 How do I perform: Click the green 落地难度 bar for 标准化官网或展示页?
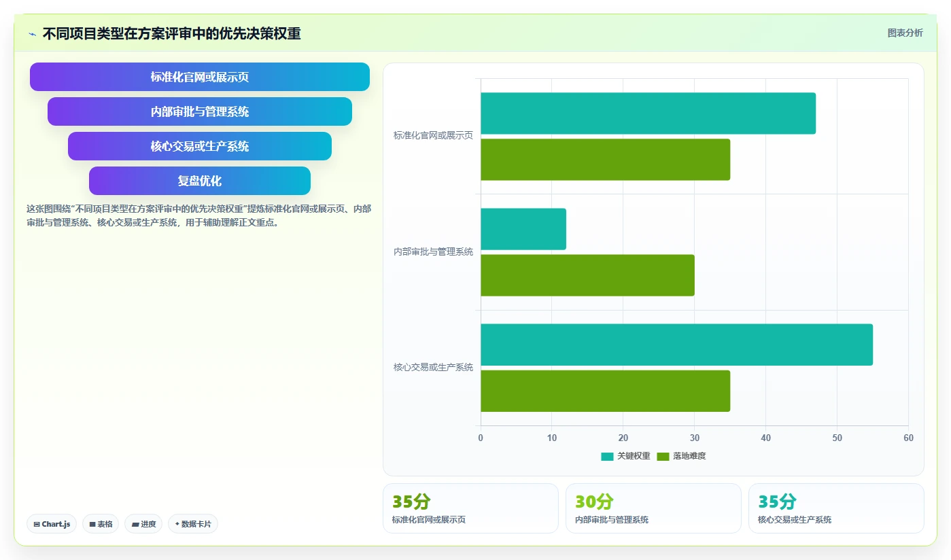pyautogui.click(x=605, y=160)
